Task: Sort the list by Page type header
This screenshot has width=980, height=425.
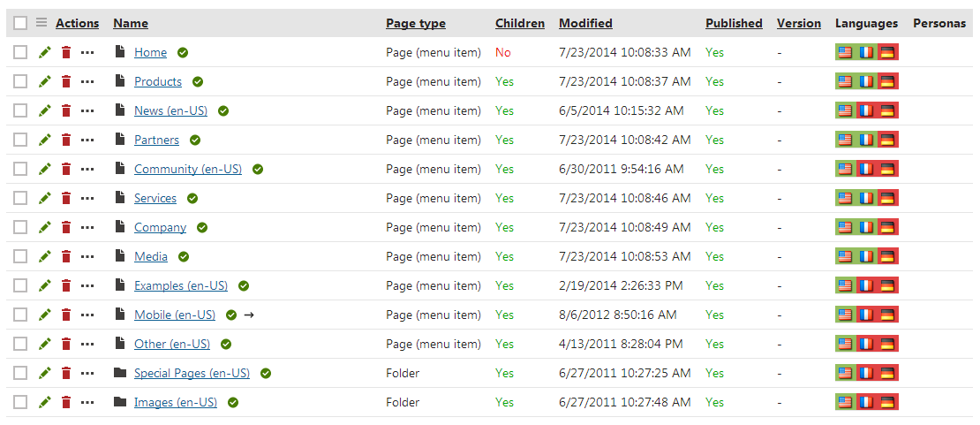Action: pos(415,24)
